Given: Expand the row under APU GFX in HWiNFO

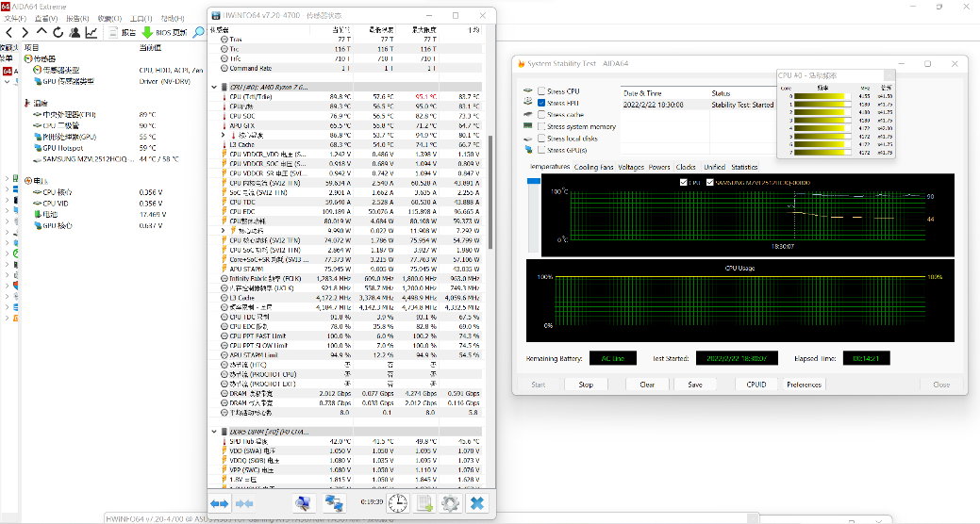Looking at the screenshot, I should click(224, 135).
